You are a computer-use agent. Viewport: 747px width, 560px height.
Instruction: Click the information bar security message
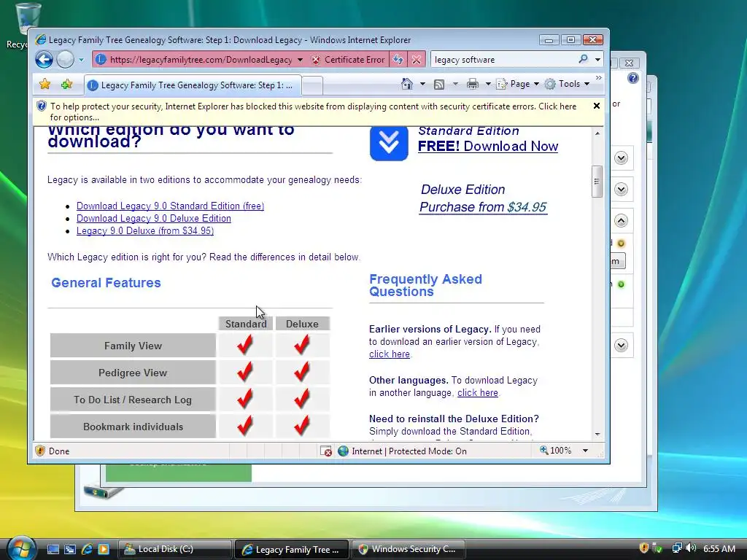pyautogui.click(x=313, y=112)
